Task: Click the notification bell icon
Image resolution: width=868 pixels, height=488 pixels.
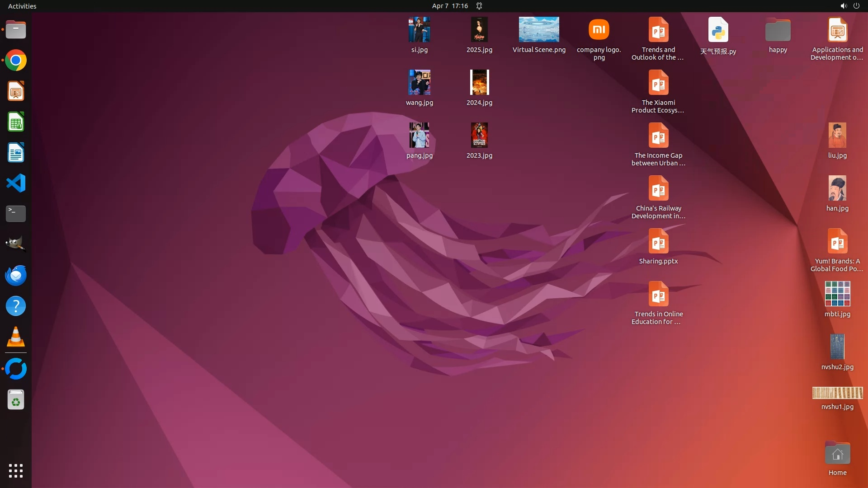Action: click(x=479, y=6)
